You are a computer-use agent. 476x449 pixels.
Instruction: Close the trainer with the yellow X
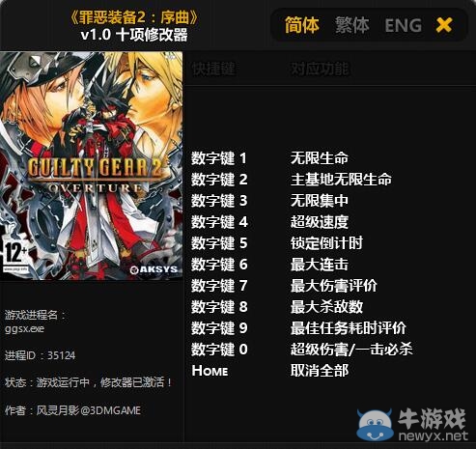click(x=444, y=25)
